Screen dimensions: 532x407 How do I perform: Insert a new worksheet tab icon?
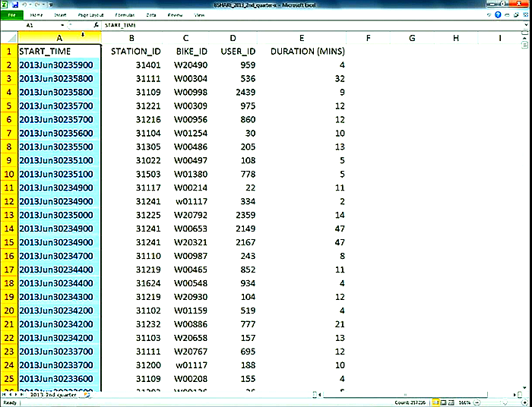coord(87,394)
